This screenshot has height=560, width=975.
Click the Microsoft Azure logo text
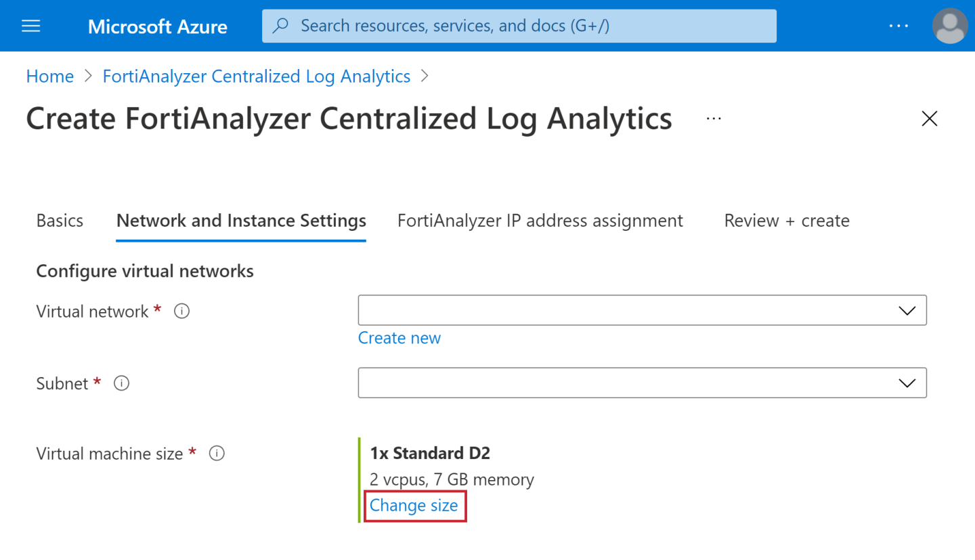[157, 26]
